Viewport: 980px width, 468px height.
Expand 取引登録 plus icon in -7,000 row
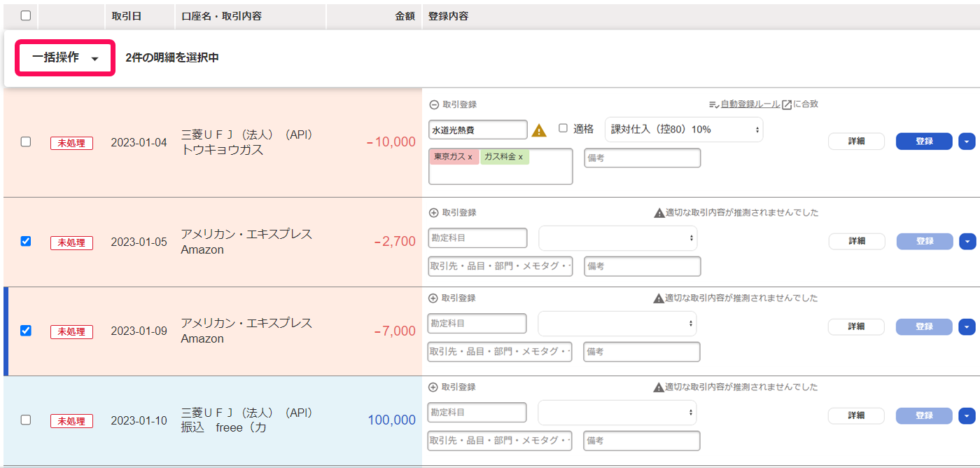point(433,298)
